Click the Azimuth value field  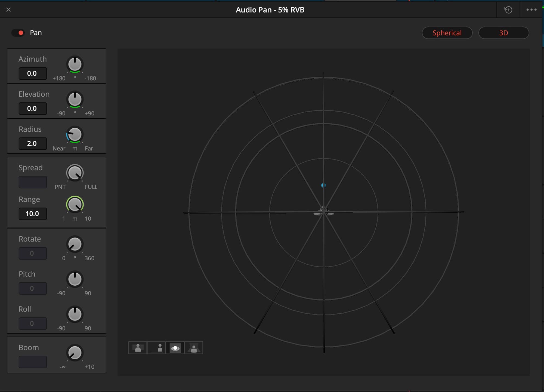33,73
